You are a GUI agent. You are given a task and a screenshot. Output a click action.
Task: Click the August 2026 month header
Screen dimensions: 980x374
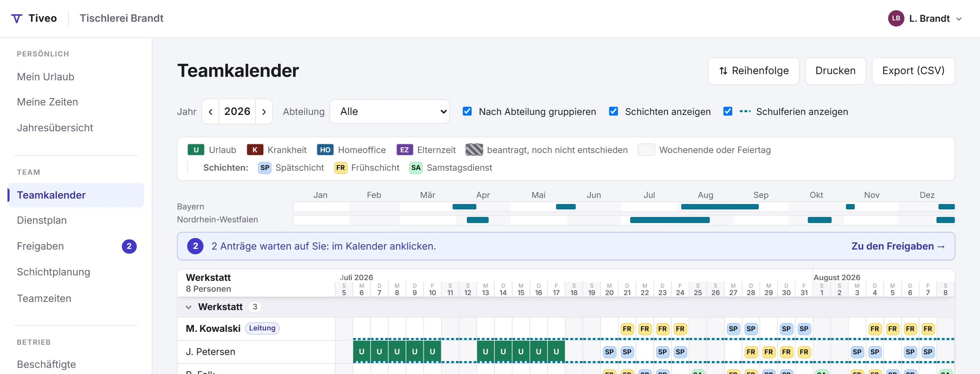837,277
